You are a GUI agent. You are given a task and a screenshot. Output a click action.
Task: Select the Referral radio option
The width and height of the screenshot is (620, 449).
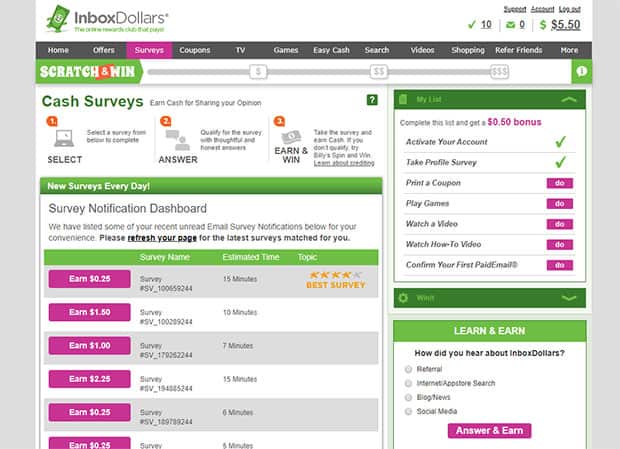408,369
